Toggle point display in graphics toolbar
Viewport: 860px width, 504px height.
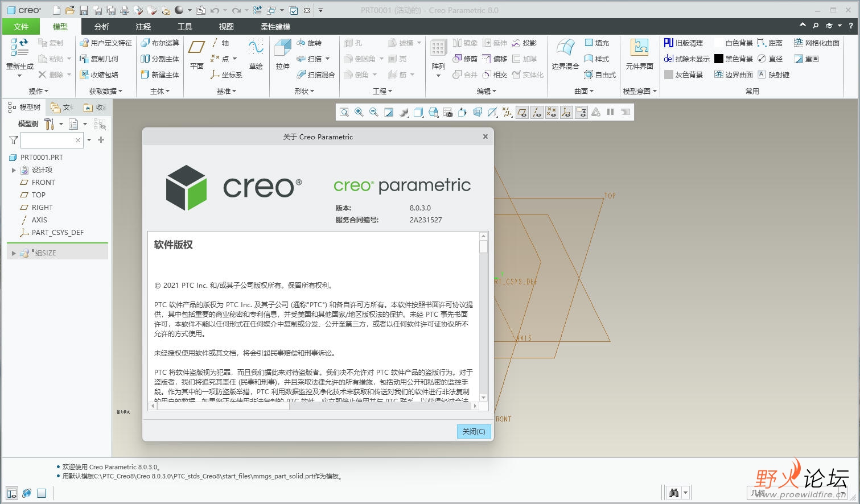(x=552, y=112)
